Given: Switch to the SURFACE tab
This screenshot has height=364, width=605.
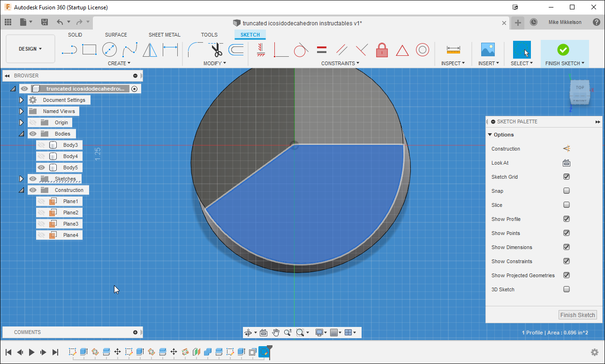Looking at the screenshot, I should point(115,34).
